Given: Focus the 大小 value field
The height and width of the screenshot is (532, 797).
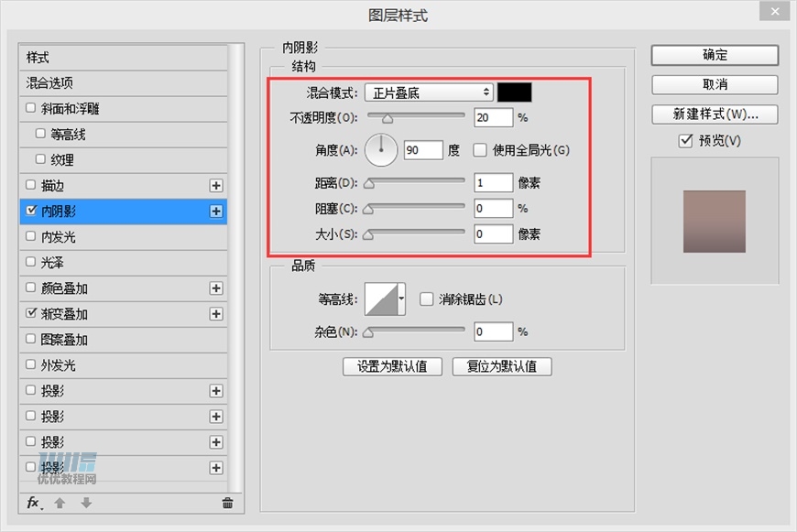Looking at the screenshot, I should click(493, 233).
